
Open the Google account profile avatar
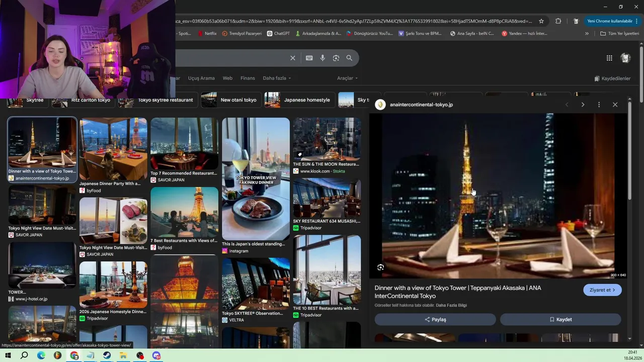(625, 58)
